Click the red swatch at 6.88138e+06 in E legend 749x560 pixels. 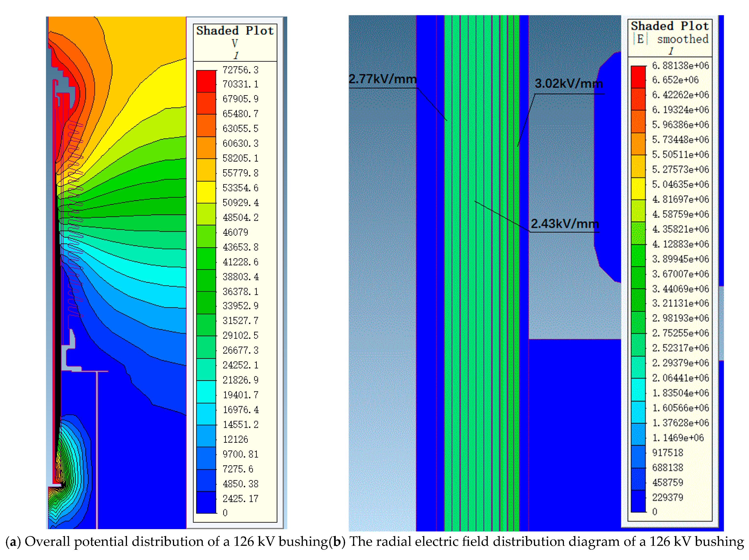[x=638, y=77]
